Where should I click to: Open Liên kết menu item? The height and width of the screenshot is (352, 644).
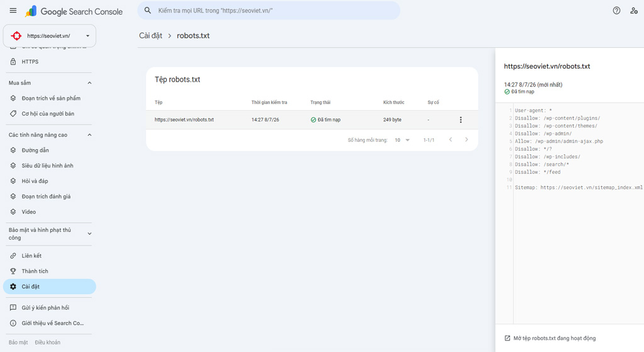click(49, 256)
